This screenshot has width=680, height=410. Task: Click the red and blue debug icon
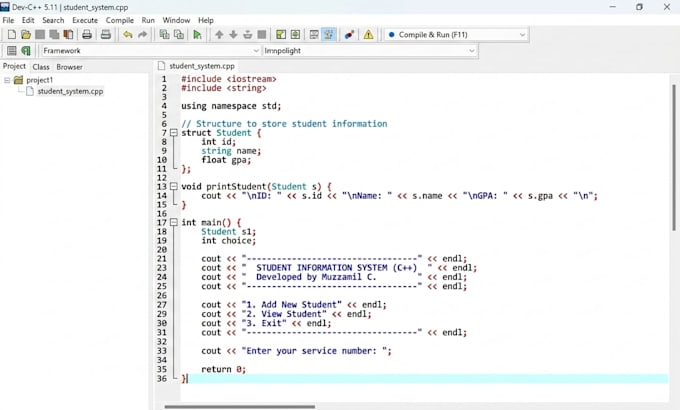350,35
